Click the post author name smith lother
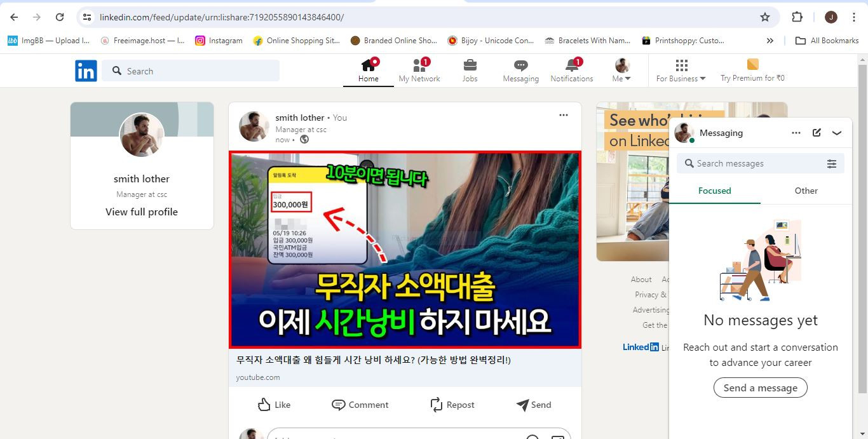 point(300,118)
